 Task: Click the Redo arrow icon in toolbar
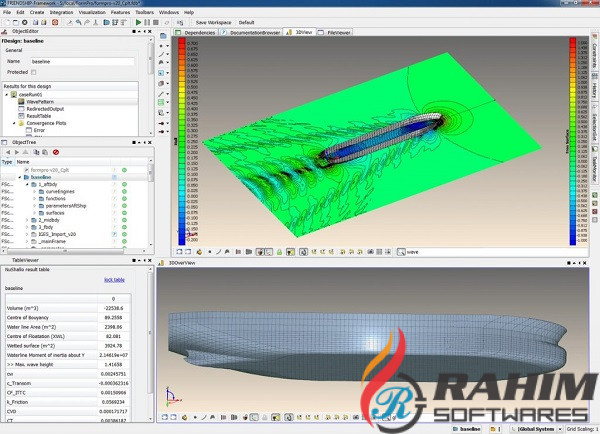click(87, 23)
